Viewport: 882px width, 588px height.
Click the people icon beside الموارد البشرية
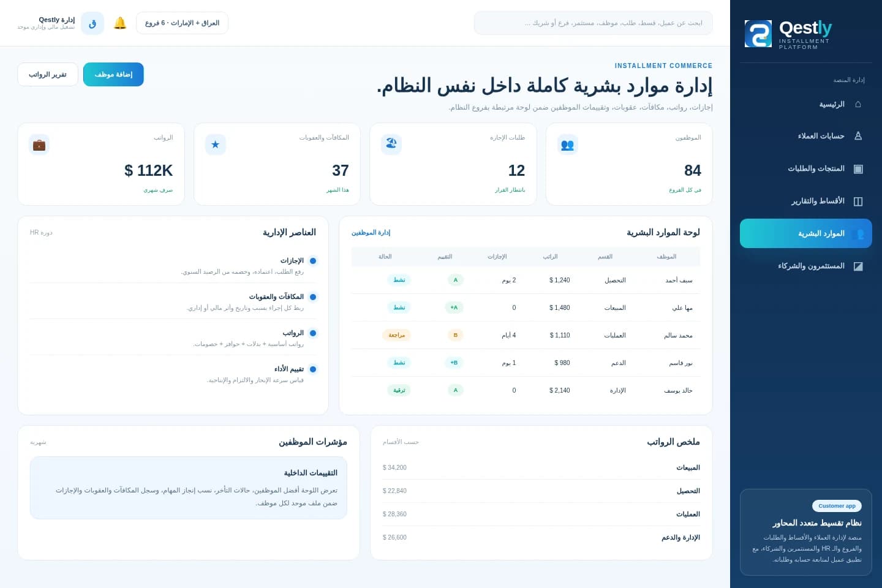coord(858,233)
